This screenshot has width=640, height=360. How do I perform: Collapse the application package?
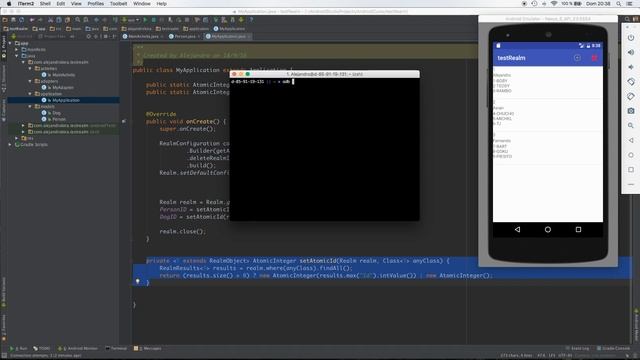click(x=30, y=94)
